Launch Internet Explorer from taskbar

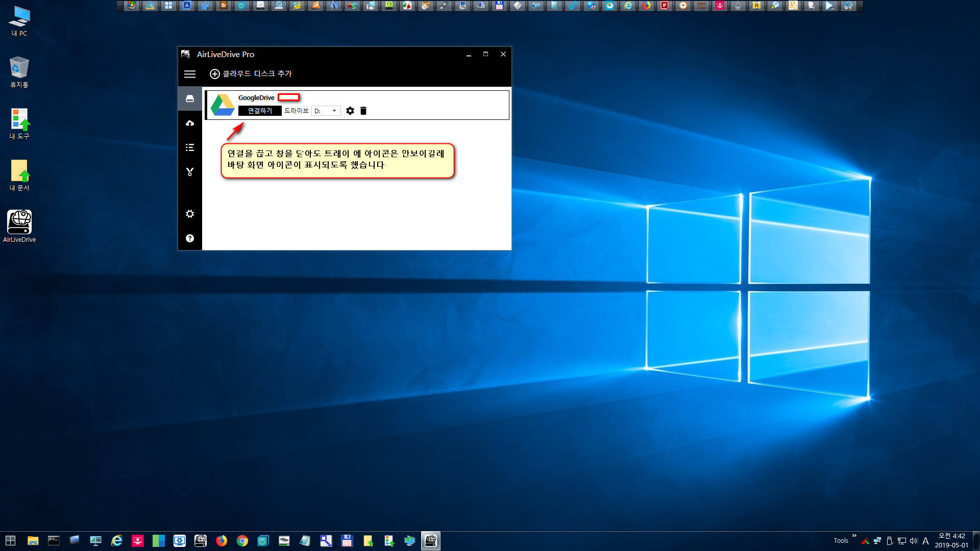click(117, 541)
